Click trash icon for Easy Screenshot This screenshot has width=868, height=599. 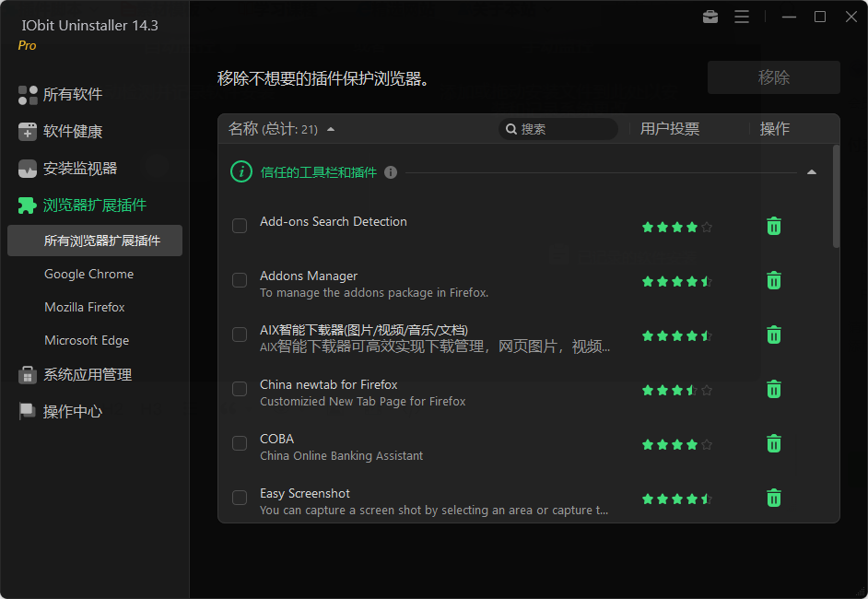tap(774, 498)
